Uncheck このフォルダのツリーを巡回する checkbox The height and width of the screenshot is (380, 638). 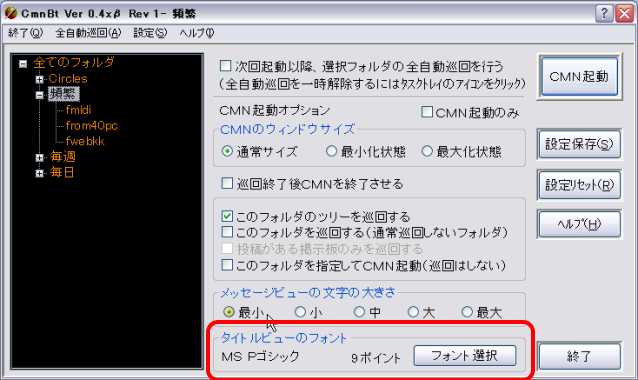(x=227, y=216)
